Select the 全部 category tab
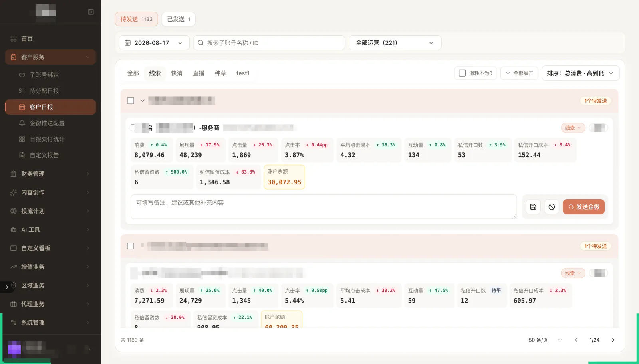 (x=133, y=73)
